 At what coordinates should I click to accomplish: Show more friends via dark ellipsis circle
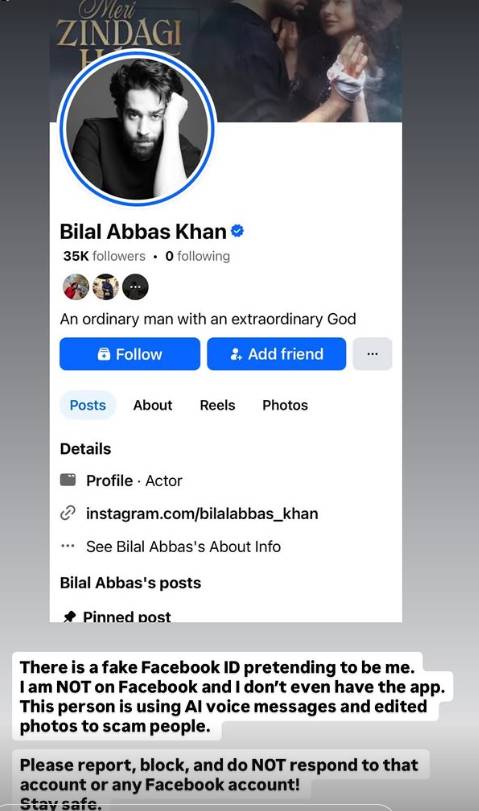tap(136, 287)
